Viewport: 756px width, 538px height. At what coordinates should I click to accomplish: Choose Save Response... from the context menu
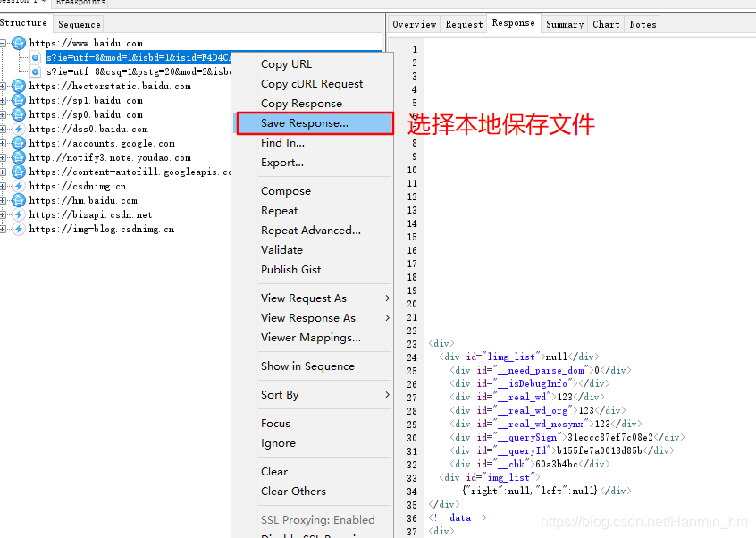pyautogui.click(x=315, y=123)
